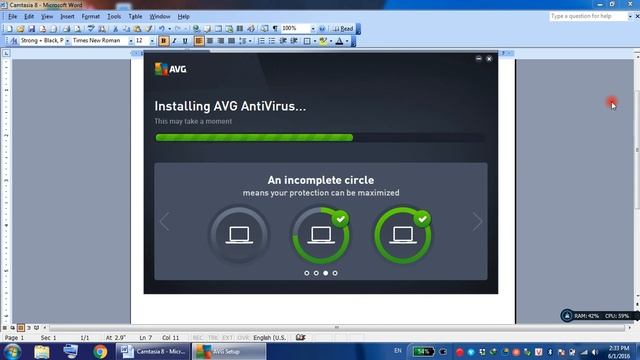The height and width of the screenshot is (360, 640).
Task: Toggle Italic formatting
Action: click(174, 41)
